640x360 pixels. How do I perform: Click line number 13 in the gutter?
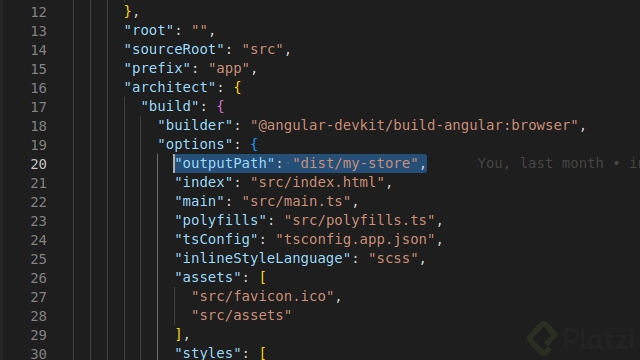click(39, 31)
